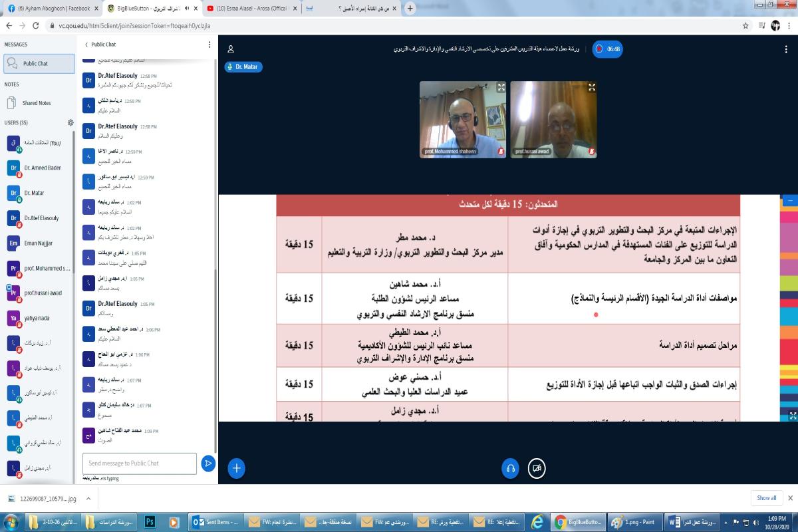Send the chat message
This screenshot has height=532, width=798.
pos(208,464)
